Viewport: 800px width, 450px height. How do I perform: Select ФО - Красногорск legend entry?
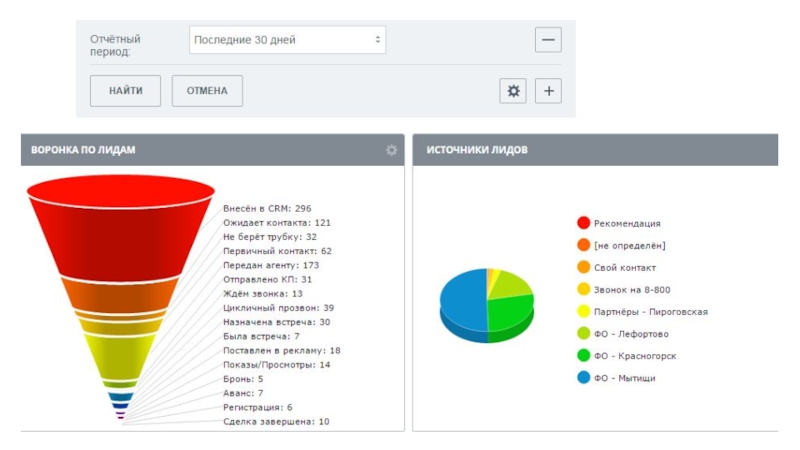click(x=634, y=355)
